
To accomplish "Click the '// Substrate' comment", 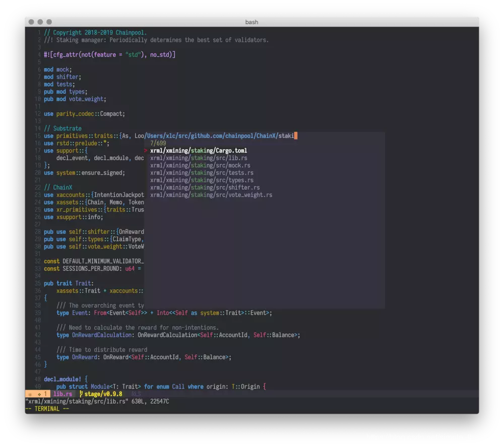I will (62, 129).
